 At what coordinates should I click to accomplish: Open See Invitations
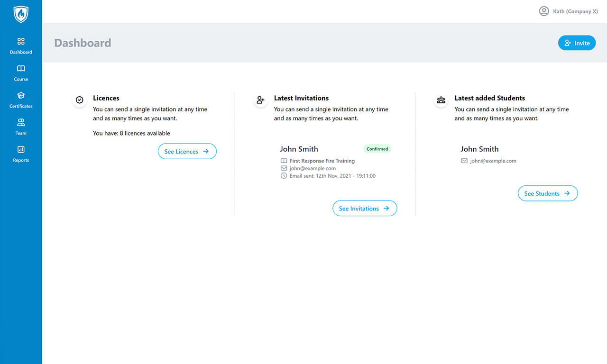[365, 208]
